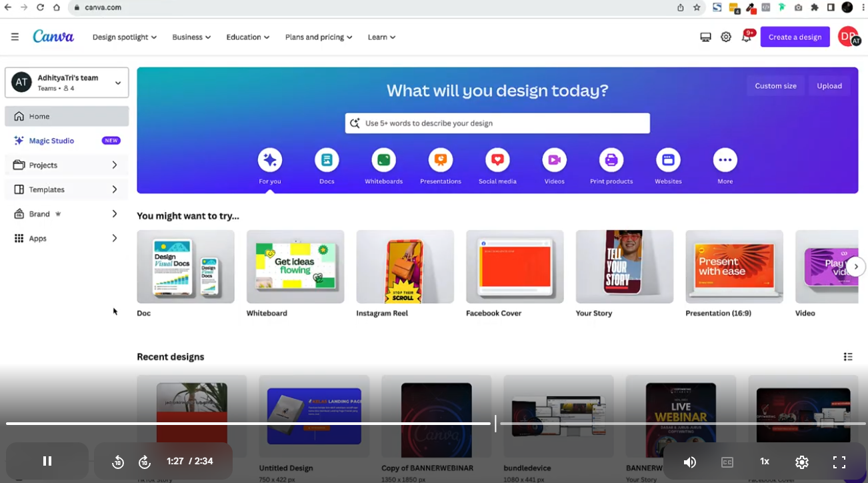Show next suggested design types
This screenshot has height=483, width=868.
point(856,267)
